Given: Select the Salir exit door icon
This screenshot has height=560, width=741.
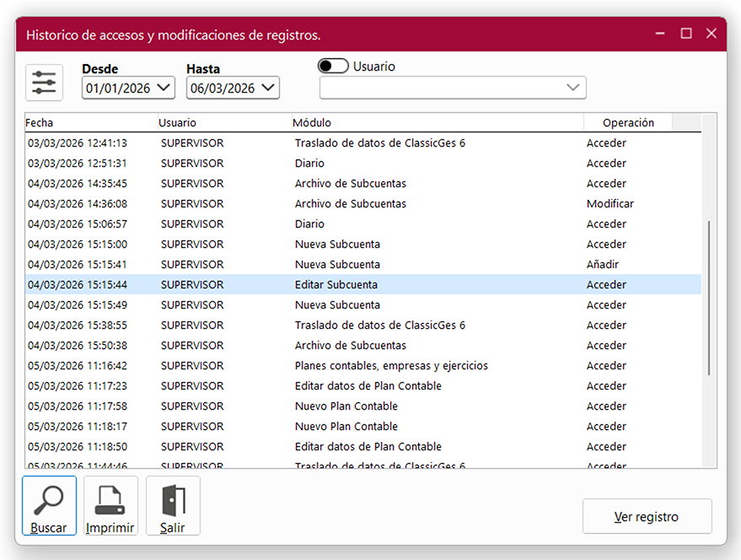Looking at the screenshot, I should tap(171, 503).
